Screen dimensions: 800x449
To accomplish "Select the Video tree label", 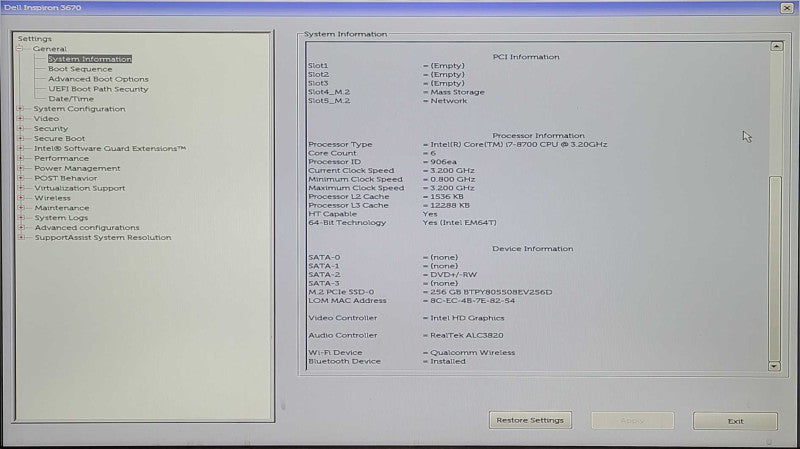I will point(46,118).
